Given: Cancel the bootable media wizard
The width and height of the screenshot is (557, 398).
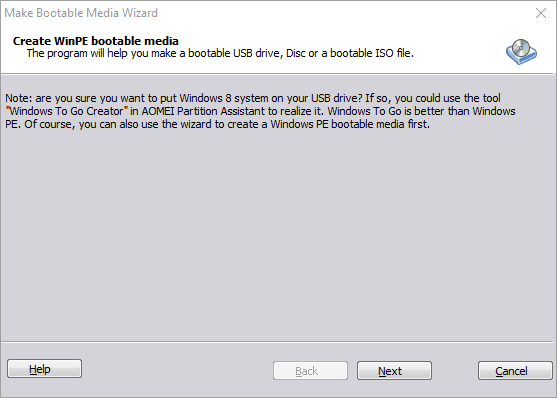Looking at the screenshot, I should coord(515,371).
